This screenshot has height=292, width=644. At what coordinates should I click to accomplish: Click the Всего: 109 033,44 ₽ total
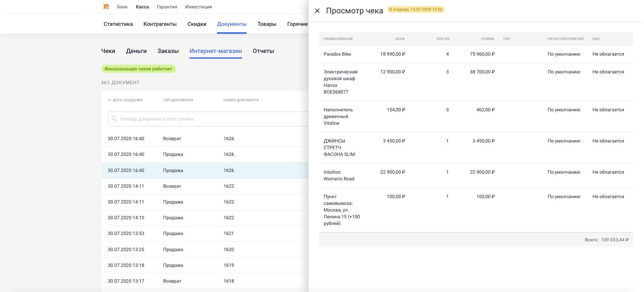[607, 240]
